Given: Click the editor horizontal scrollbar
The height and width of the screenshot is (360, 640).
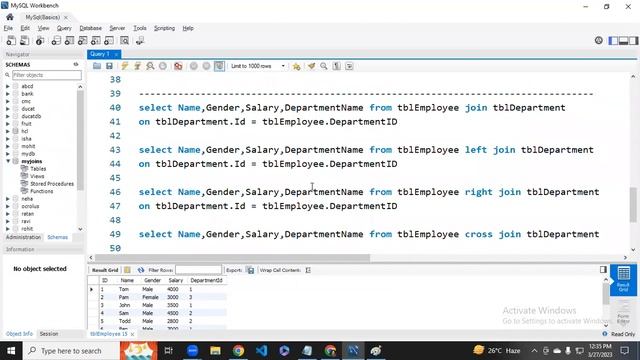Looking at the screenshot, I should coord(232,258).
